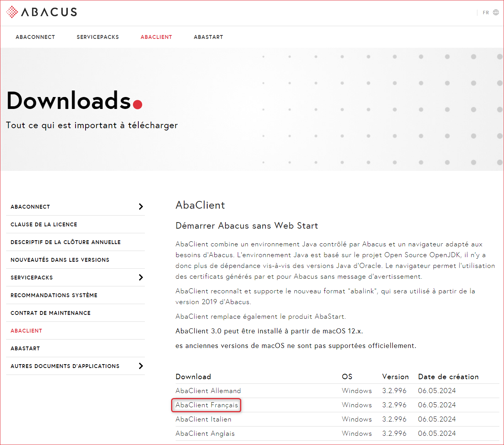Click the Downloads page title
Viewport: 504px width, 445px height.
[74, 100]
